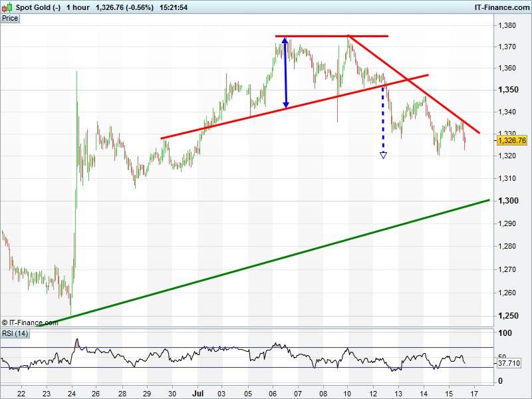Click the IT-Finance.com text in the header
Viewport: 532px width, 399px height.
click(x=502, y=7)
